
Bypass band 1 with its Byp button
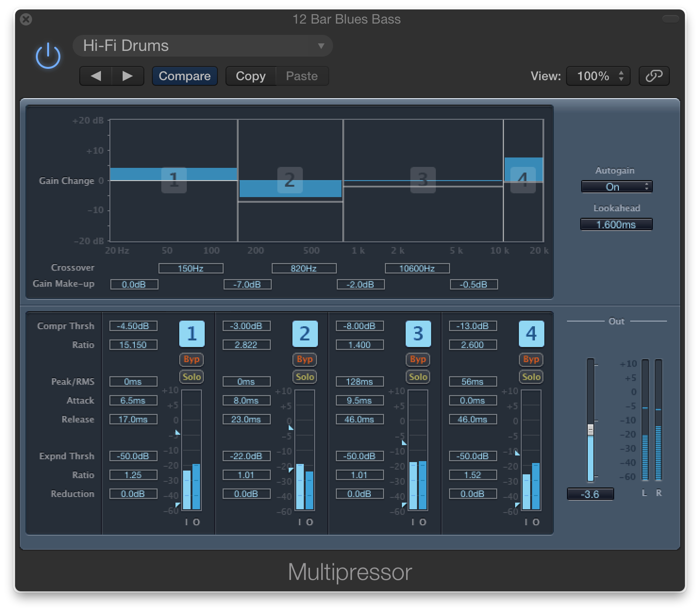[x=192, y=359]
